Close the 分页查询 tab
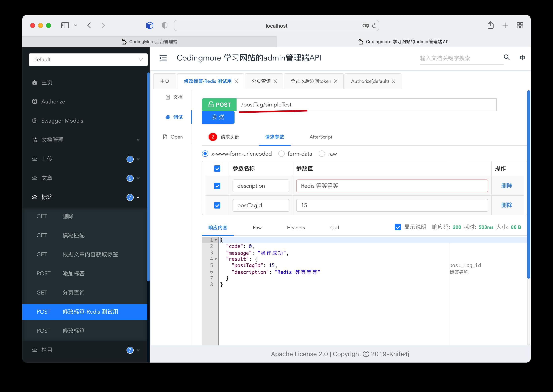Image resolution: width=553 pixels, height=392 pixels. coord(275,81)
